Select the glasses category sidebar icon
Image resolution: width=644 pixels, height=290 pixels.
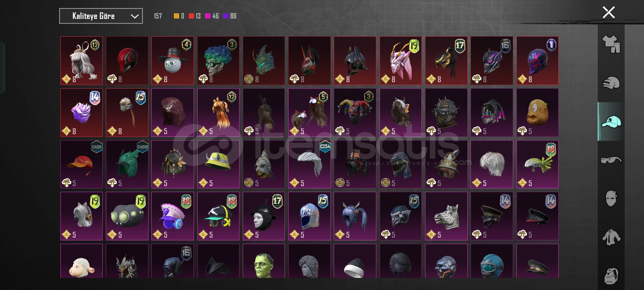[611, 160]
